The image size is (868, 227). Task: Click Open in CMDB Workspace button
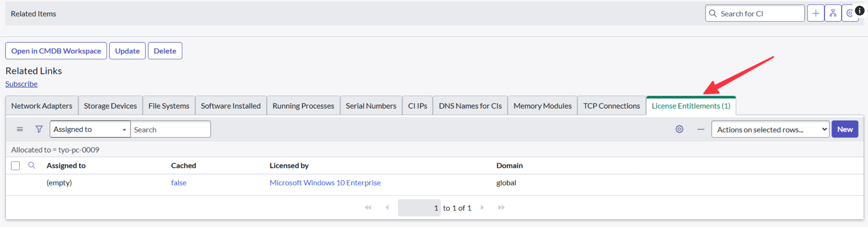[x=56, y=51]
